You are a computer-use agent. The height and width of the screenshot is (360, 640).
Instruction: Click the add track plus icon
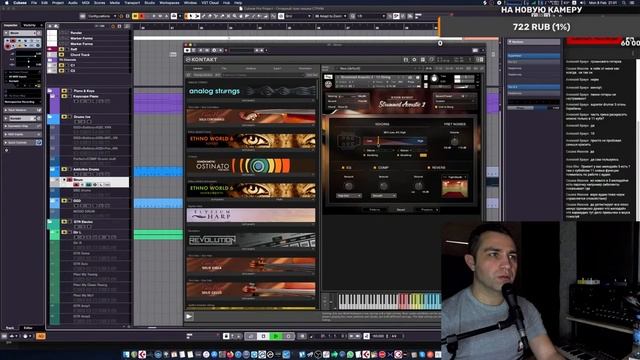50,26
